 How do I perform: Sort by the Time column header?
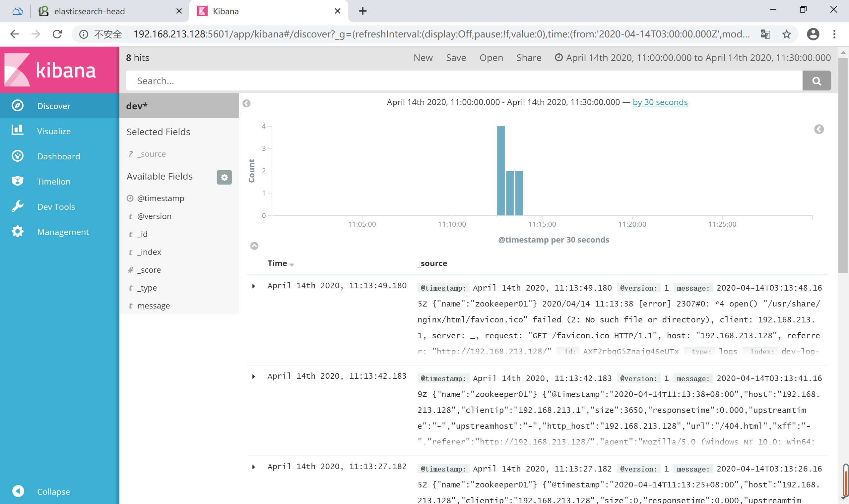pos(281,263)
